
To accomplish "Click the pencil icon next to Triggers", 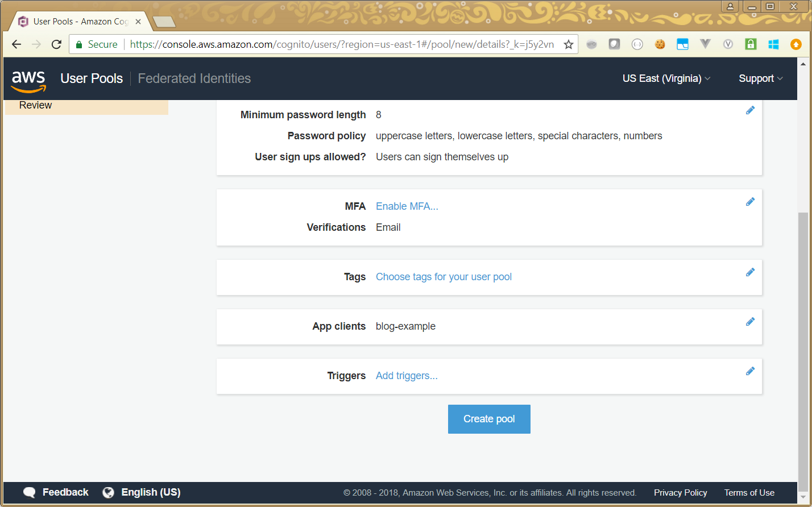I will coord(750,371).
